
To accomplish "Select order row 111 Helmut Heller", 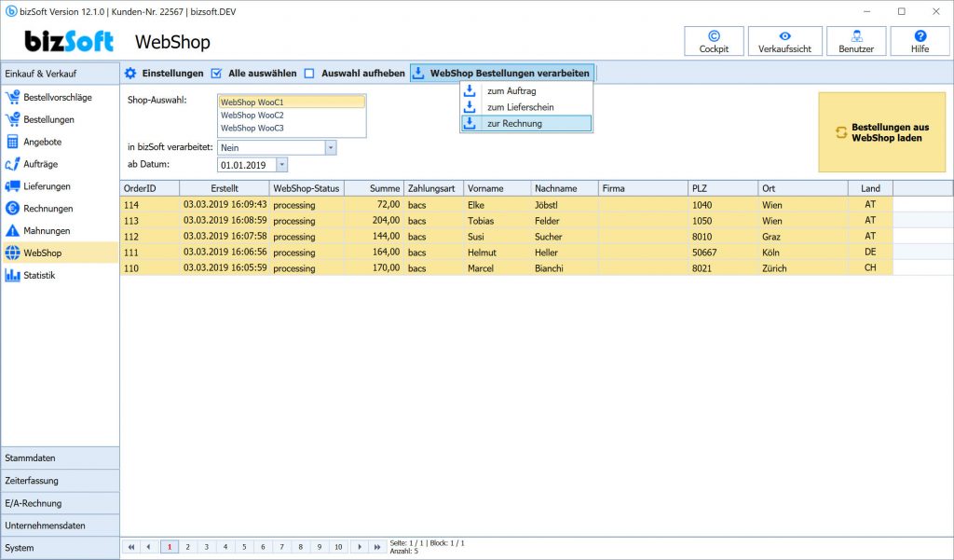I will pyautogui.click(x=506, y=252).
